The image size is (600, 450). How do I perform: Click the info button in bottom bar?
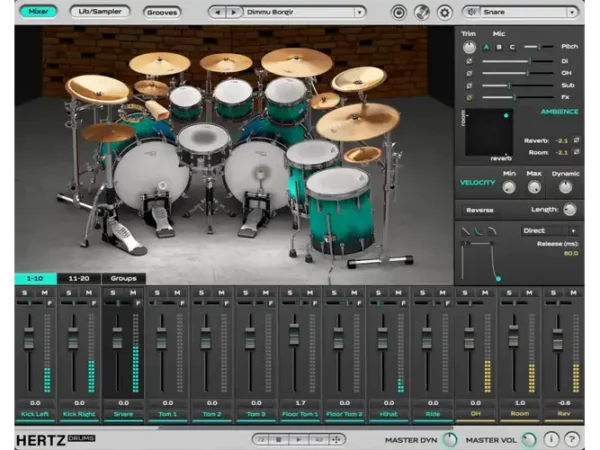tap(551, 439)
